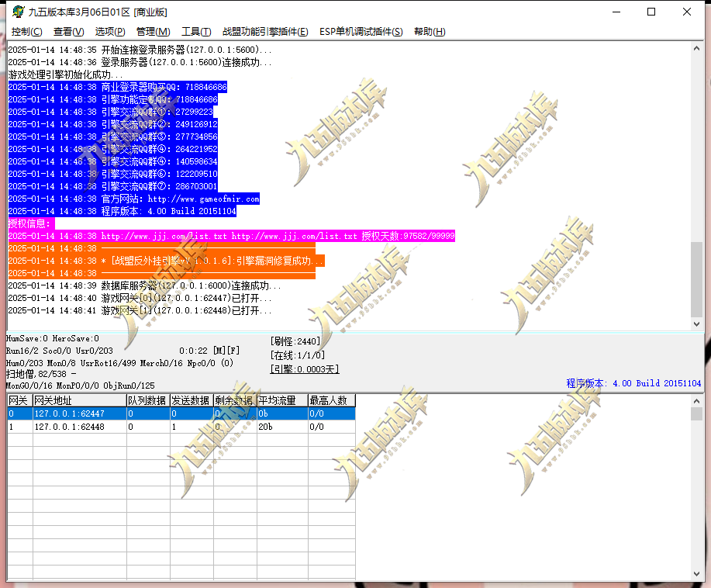Click the 剩余数据 column header
The height and width of the screenshot is (588, 711).
tap(235, 400)
